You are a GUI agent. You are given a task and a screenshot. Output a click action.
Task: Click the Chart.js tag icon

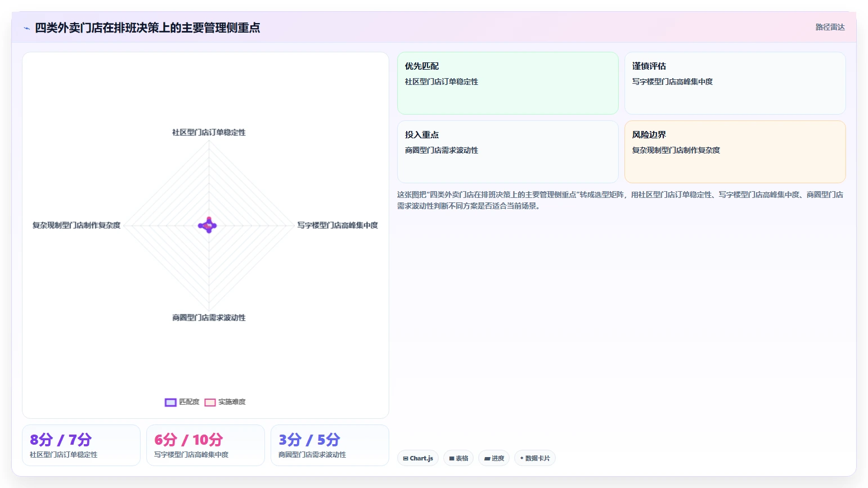pyautogui.click(x=406, y=459)
